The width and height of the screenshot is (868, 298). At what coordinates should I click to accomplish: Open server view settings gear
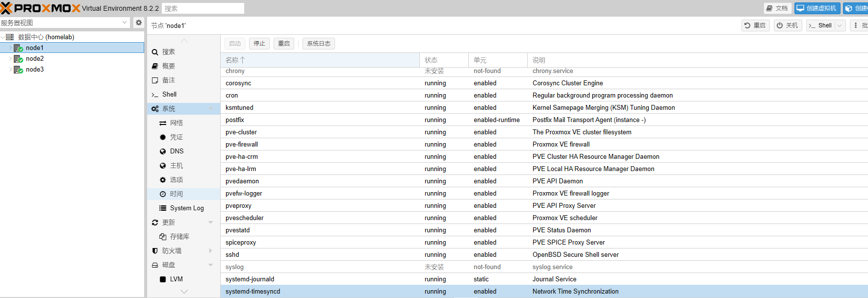click(x=139, y=23)
